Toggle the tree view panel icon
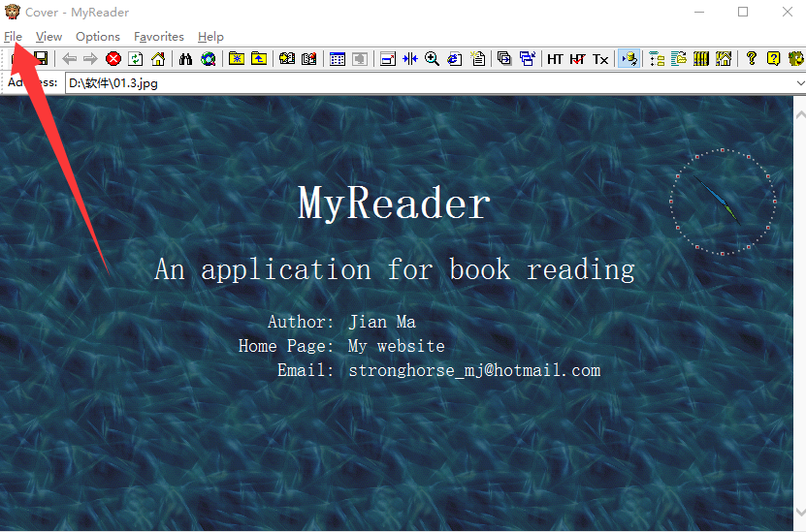Image resolution: width=806 pixels, height=532 pixels. click(x=657, y=59)
